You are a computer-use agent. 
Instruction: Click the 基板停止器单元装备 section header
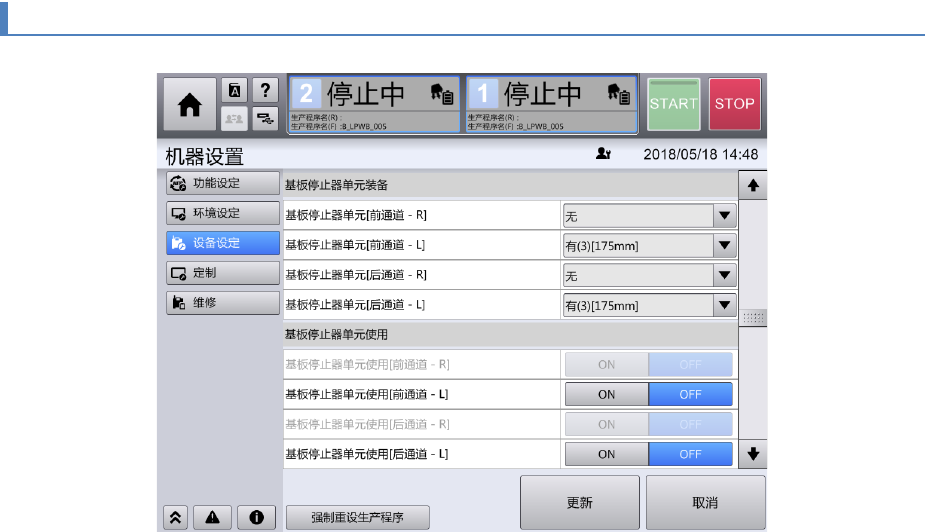510,185
